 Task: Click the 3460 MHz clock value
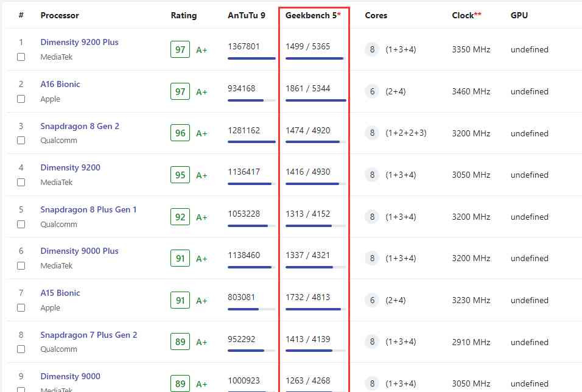click(471, 91)
